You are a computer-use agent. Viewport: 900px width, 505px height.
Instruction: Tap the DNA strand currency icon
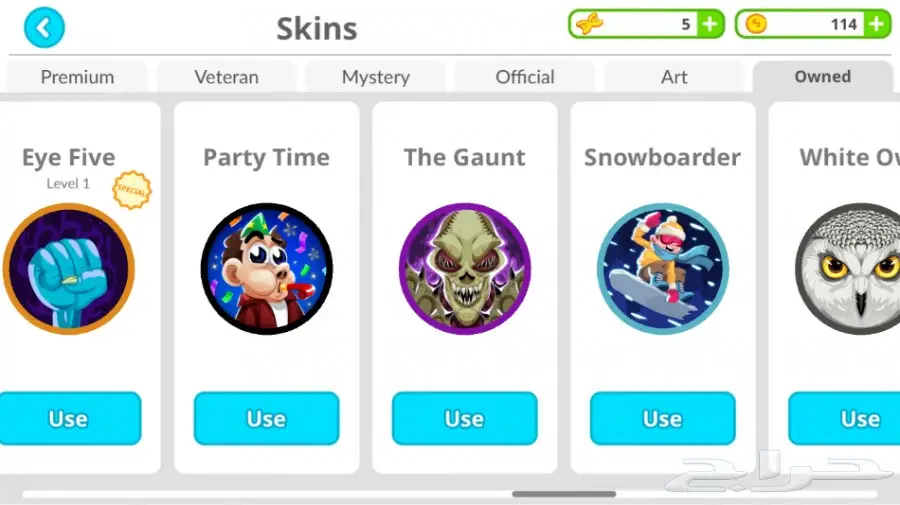pos(589,24)
